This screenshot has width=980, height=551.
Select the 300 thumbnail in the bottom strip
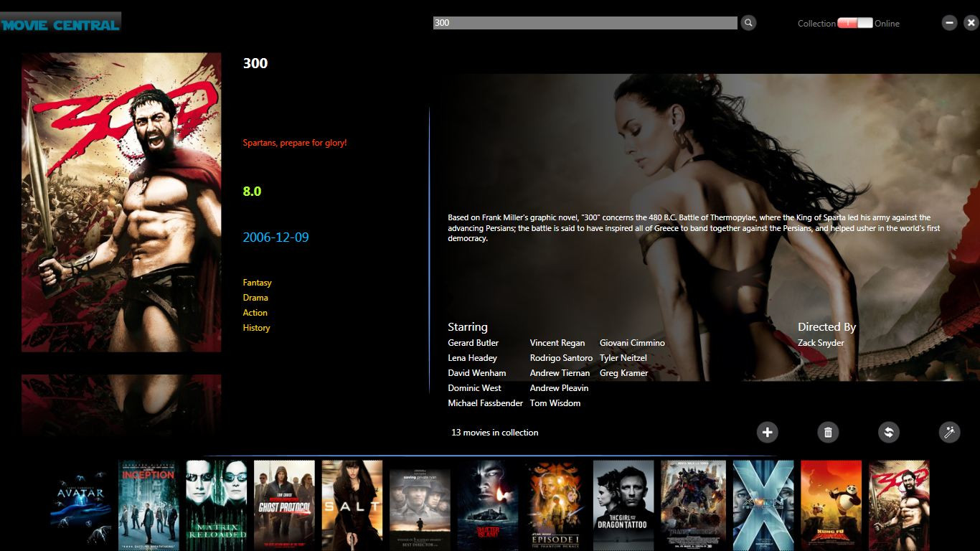tap(899, 505)
